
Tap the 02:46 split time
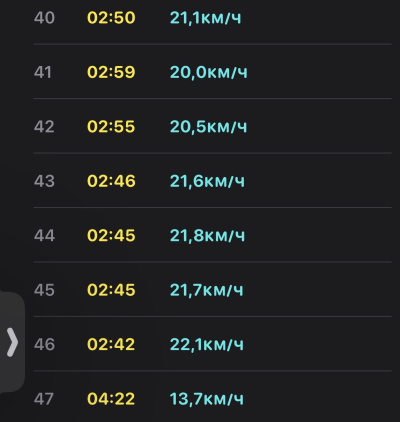pyautogui.click(x=111, y=181)
